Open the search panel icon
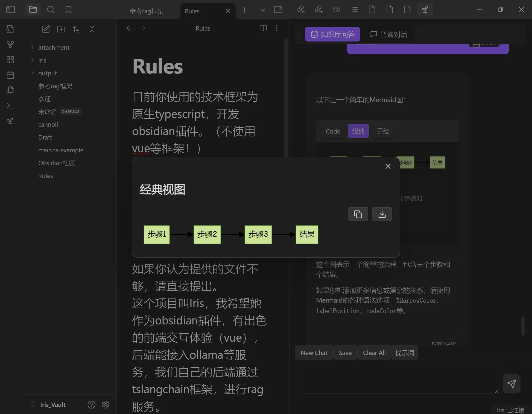This screenshot has width=532, height=414. click(x=51, y=10)
